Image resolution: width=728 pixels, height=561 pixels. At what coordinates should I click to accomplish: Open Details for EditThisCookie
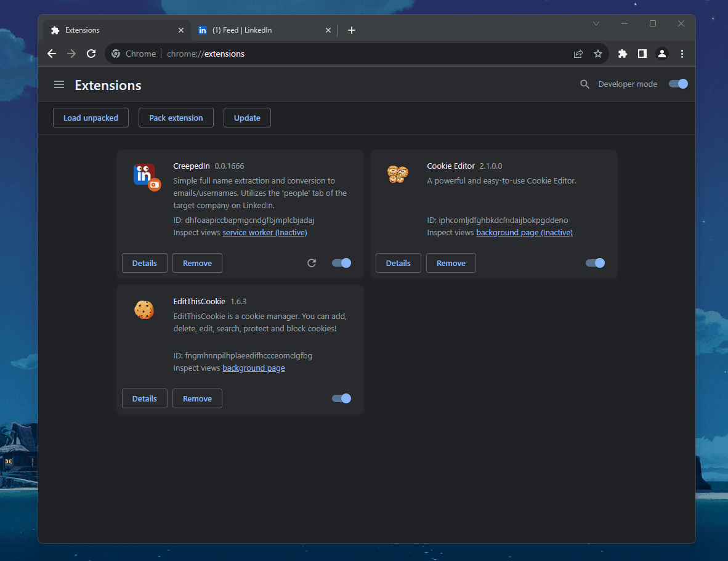(144, 398)
